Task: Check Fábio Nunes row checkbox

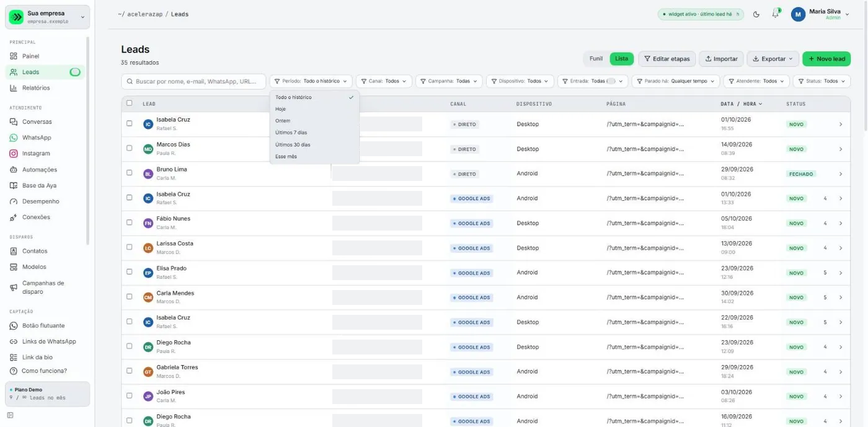Action: 130,222
